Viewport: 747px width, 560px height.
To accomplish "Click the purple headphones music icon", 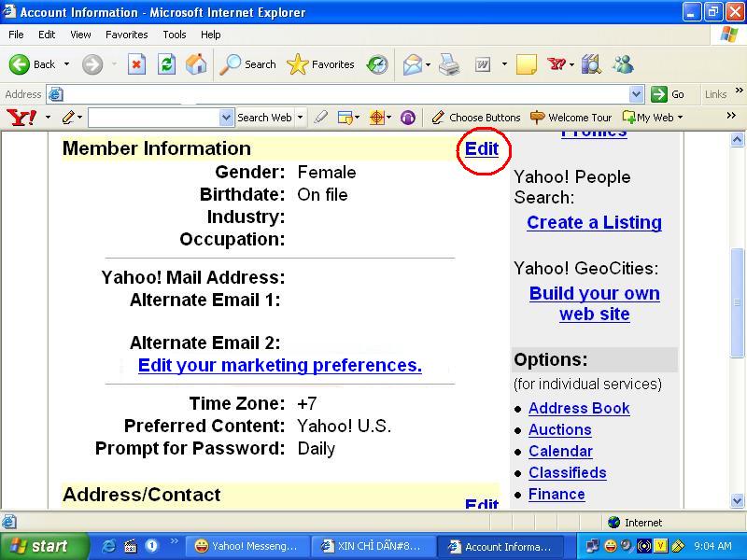I will click(x=408, y=118).
